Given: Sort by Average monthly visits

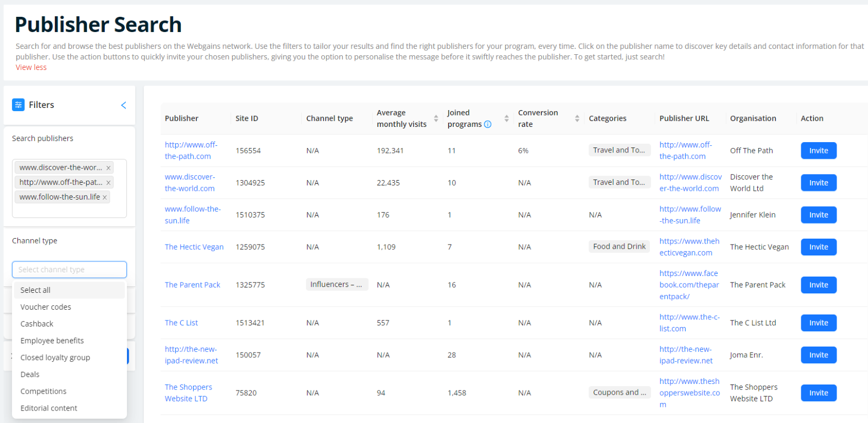Looking at the screenshot, I should click(x=436, y=118).
